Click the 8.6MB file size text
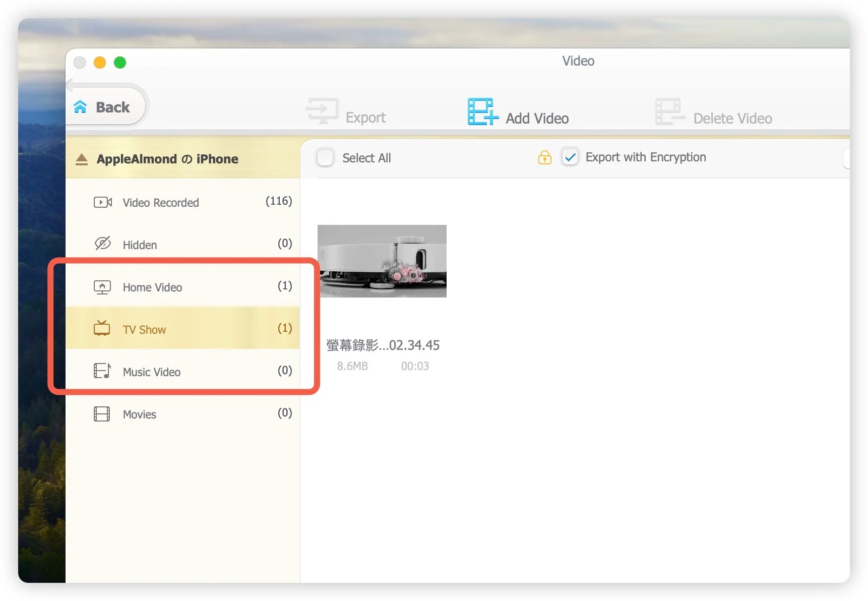The width and height of the screenshot is (868, 601). tap(352, 366)
